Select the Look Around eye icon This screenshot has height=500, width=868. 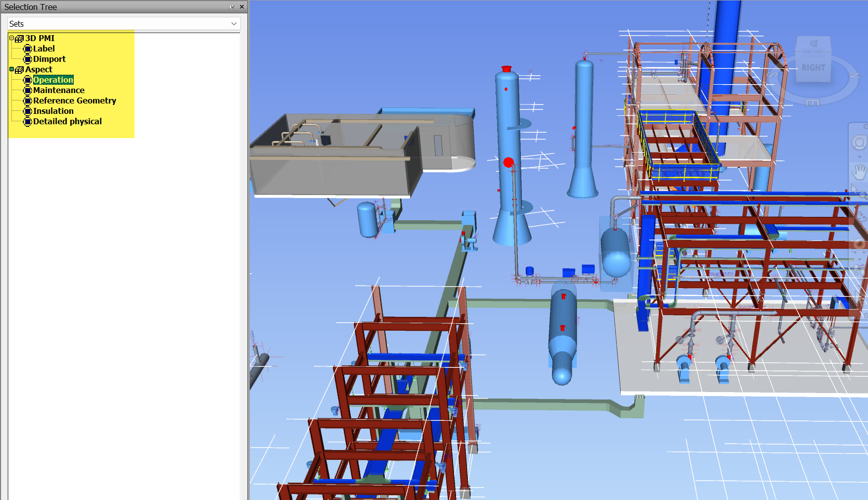click(860, 244)
